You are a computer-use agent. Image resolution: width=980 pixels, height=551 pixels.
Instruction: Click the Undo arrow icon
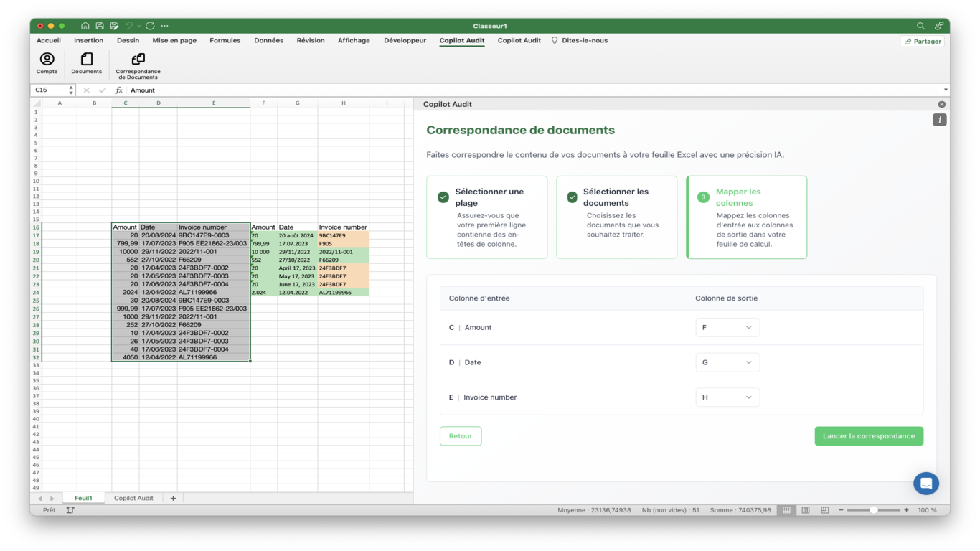129,26
